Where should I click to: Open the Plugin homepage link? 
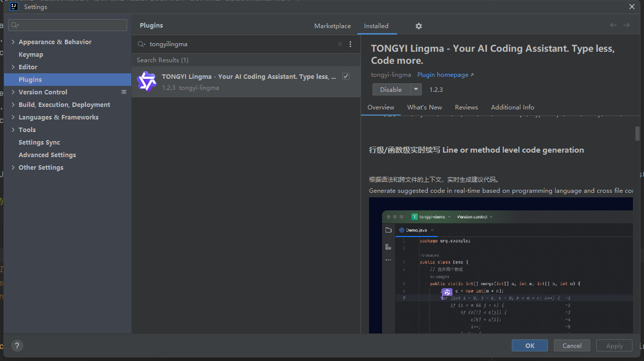pos(445,75)
